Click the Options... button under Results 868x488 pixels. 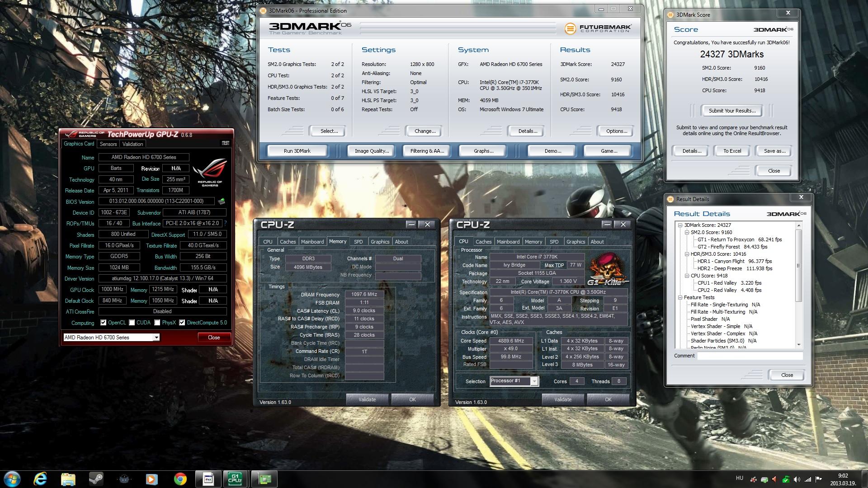pyautogui.click(x=617, y=131)
